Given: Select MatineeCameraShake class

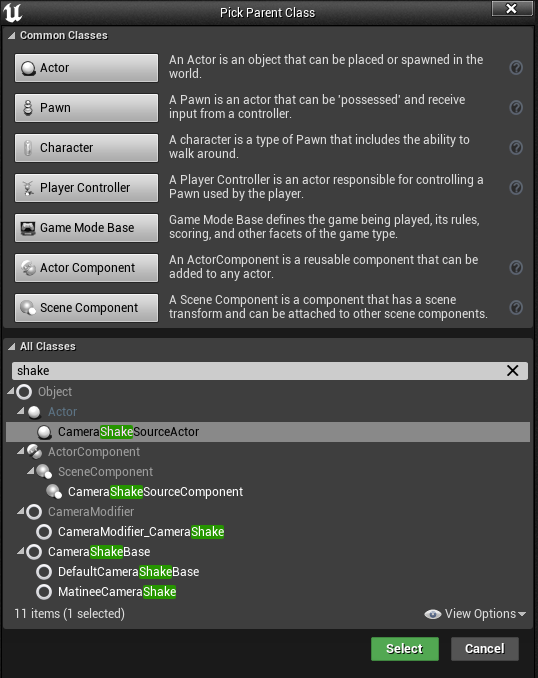Looking at the screenshot, I should [x=117, y=592].
